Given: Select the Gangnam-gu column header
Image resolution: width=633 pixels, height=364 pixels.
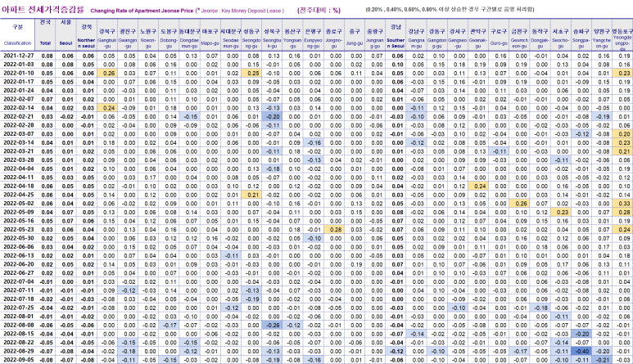Looking at the screenshot, I should click(416, 35).
